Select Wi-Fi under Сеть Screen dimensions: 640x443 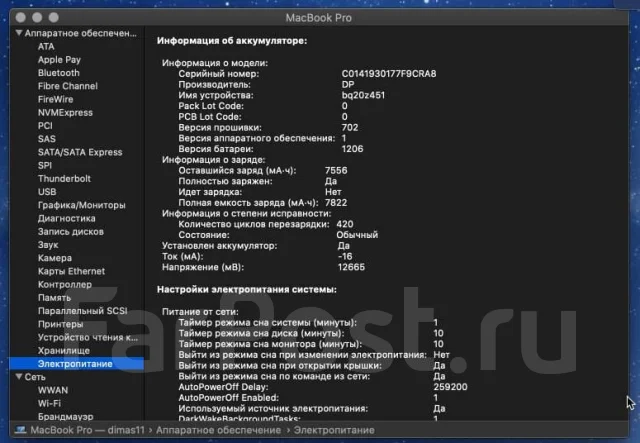point(49,403)
